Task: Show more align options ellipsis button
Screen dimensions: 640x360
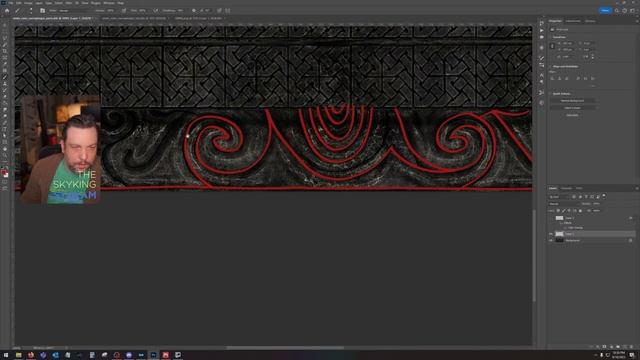Action: [593, 86]
